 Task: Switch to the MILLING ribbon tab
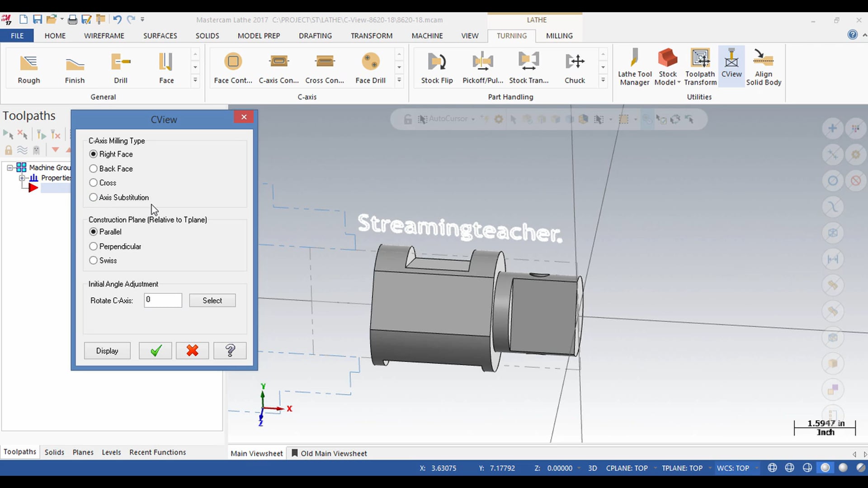(x=559, y=35)
